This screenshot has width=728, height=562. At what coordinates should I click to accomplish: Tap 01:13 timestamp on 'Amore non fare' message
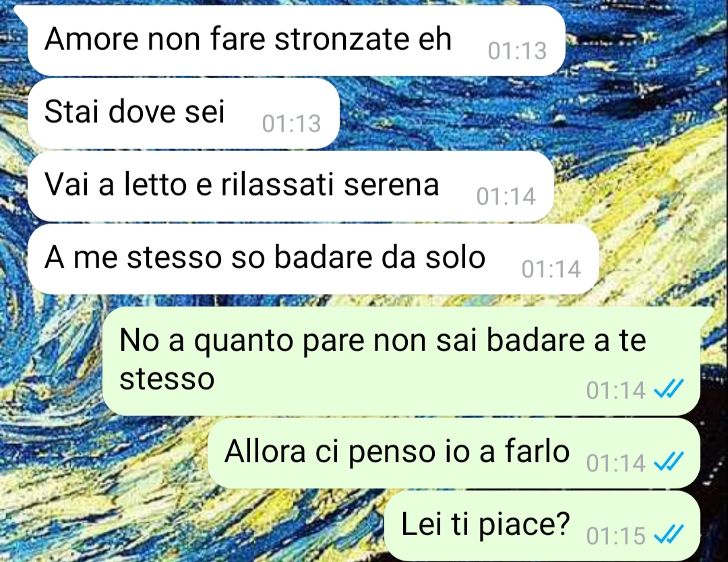[x=517, y=51]
